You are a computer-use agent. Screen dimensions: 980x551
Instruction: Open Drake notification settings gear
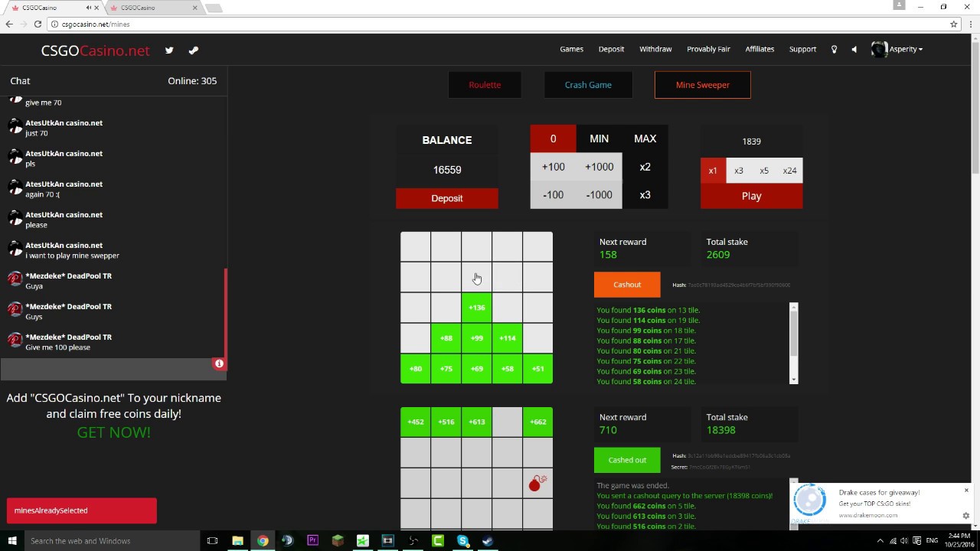point(966,516)
